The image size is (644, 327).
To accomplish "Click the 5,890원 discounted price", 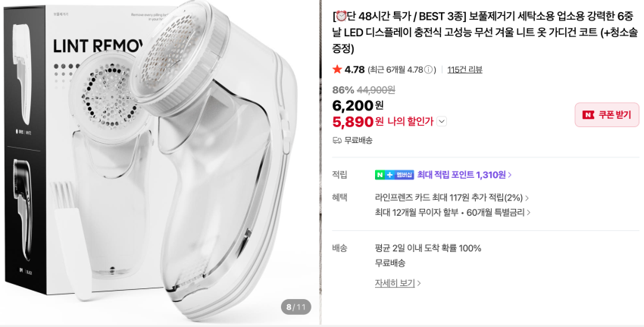I will (358, 121).
